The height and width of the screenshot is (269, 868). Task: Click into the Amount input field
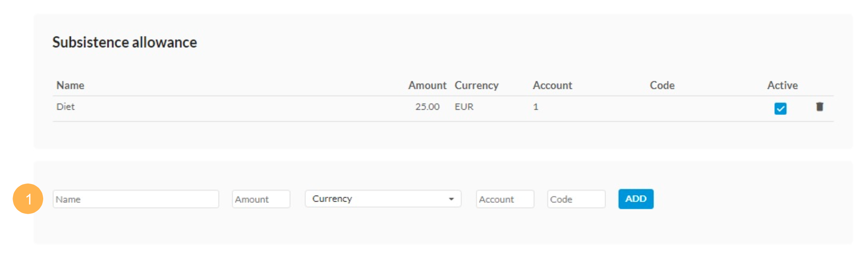(261, 199)
